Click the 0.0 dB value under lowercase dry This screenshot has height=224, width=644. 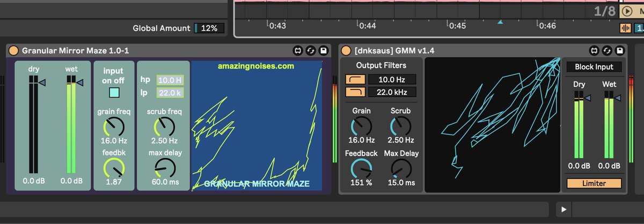pos(34,181)
